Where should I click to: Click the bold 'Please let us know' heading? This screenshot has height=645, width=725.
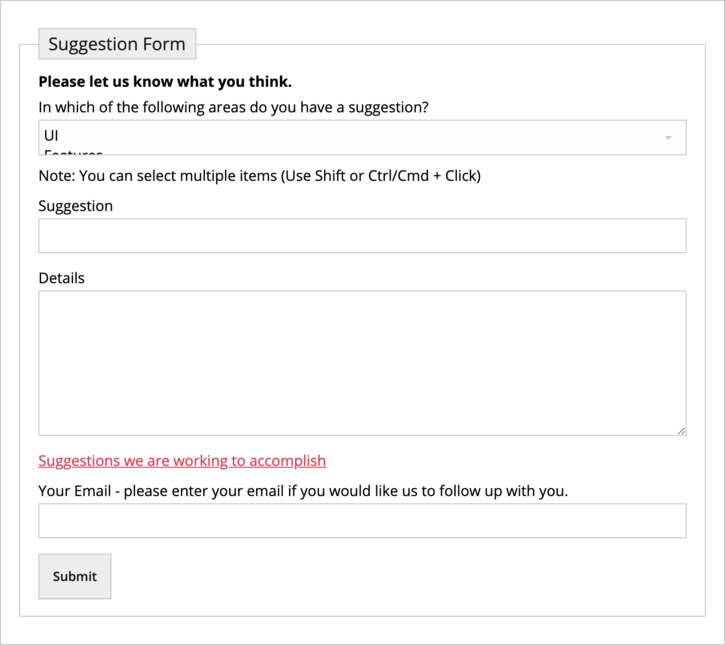click(x=165, y=82)
